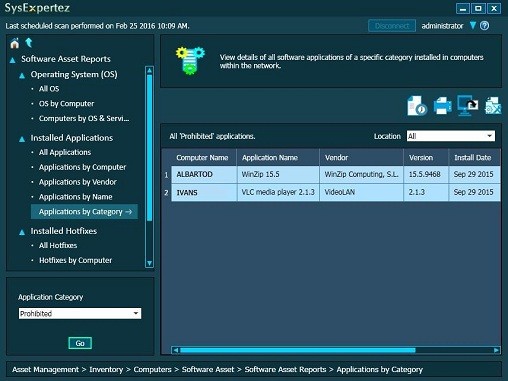508x381 pixels.
Task: Select the ALBARTOD computer cell
Action: point(204,174)
